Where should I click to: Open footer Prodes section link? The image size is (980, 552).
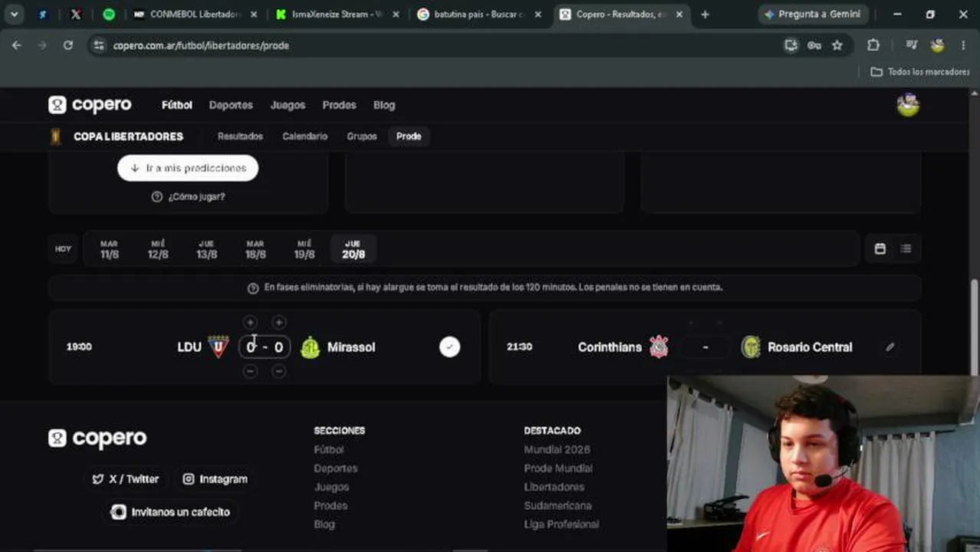(331, 506)
